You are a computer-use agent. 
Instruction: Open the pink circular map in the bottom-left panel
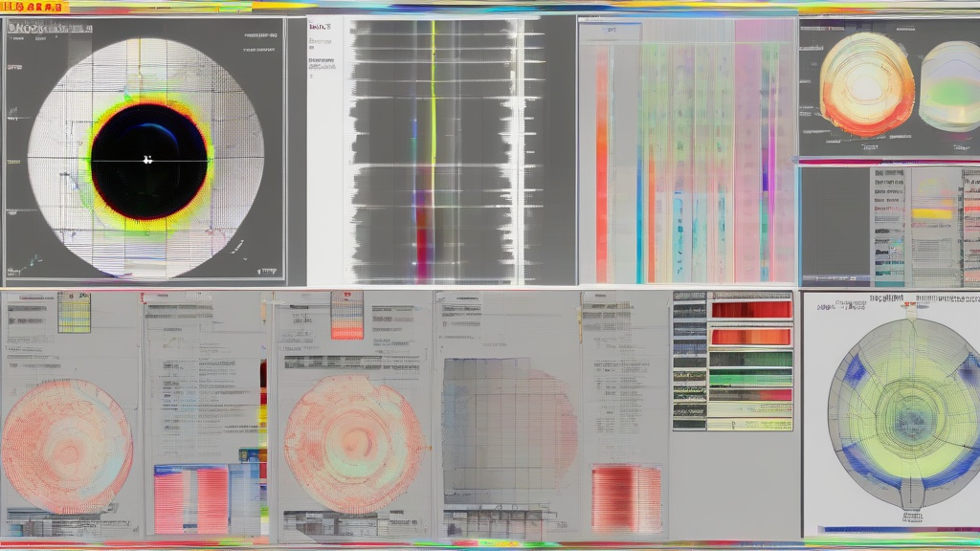67,446
